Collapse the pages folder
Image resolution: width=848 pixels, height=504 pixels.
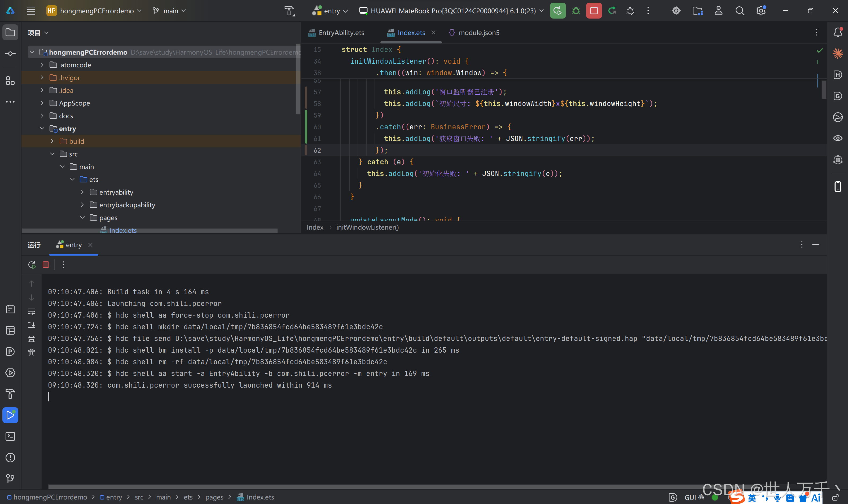click(82, 217)
